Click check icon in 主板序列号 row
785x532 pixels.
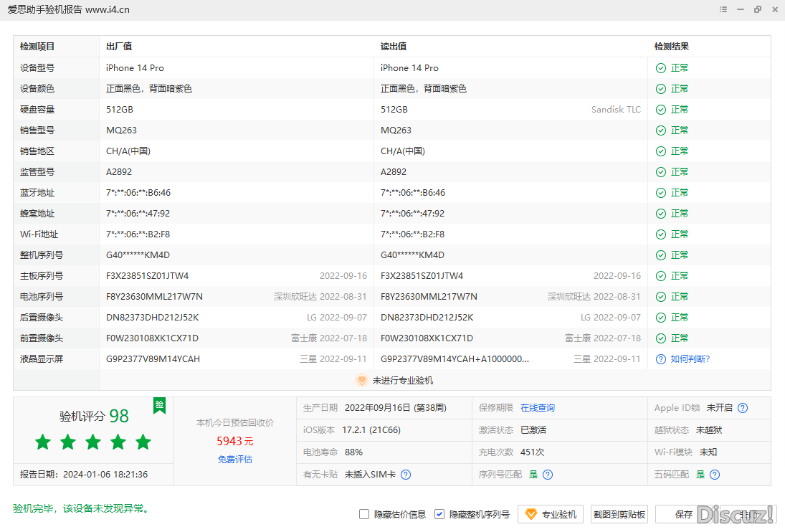point(661,276)
